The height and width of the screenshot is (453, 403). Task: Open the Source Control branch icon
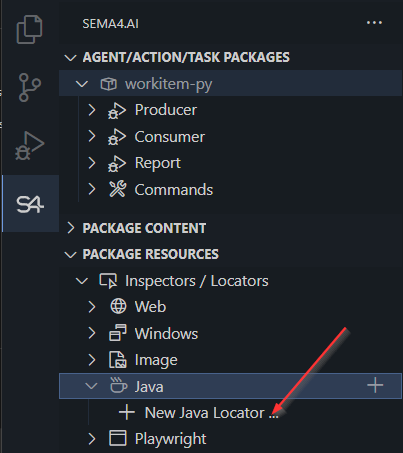click(29, 87)
